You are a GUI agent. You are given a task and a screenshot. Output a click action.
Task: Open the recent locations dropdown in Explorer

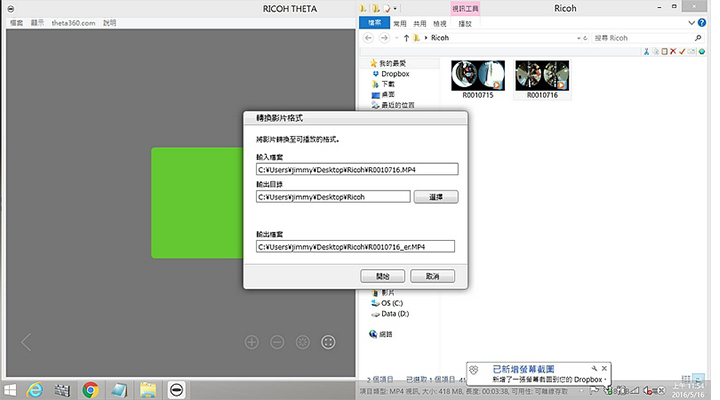pyautogui.click(x=397, y=38)
